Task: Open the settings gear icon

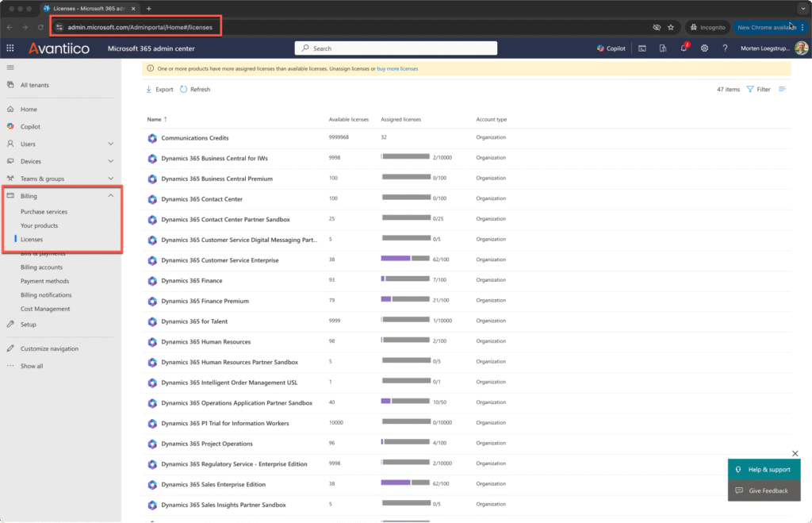Action: click(x=704, y=48)
